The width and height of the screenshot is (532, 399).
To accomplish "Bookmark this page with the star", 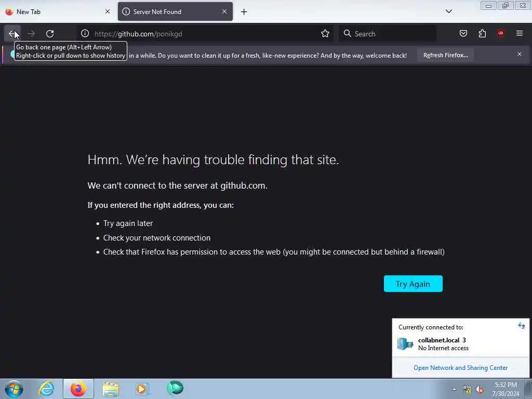I will coord(325,33).
